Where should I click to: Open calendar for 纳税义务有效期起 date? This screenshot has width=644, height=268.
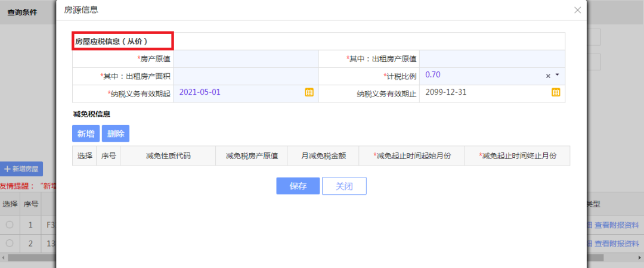309,92
